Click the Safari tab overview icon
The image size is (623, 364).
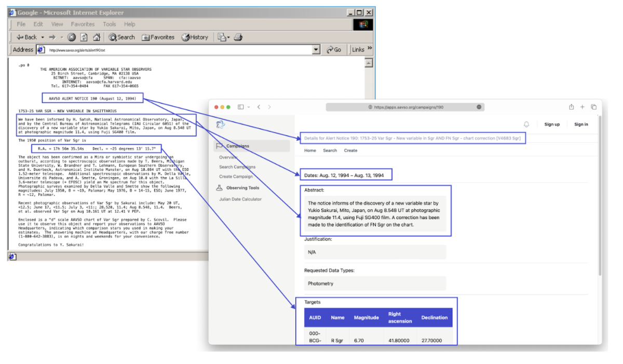pos(593,107)
